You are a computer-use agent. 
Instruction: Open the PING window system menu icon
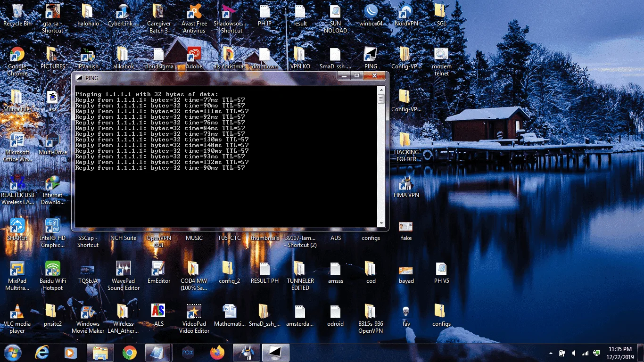pyautogui.click(x=79, y=77)
